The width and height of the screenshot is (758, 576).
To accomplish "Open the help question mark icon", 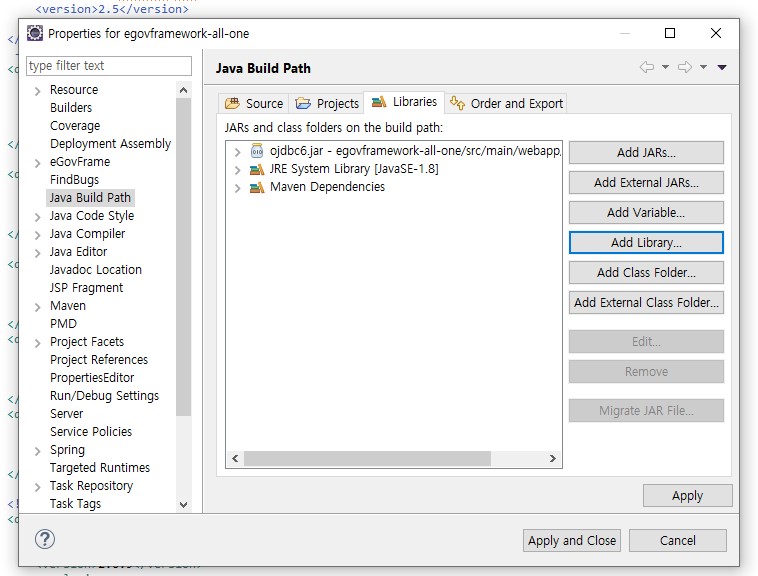I will (45, 539).
